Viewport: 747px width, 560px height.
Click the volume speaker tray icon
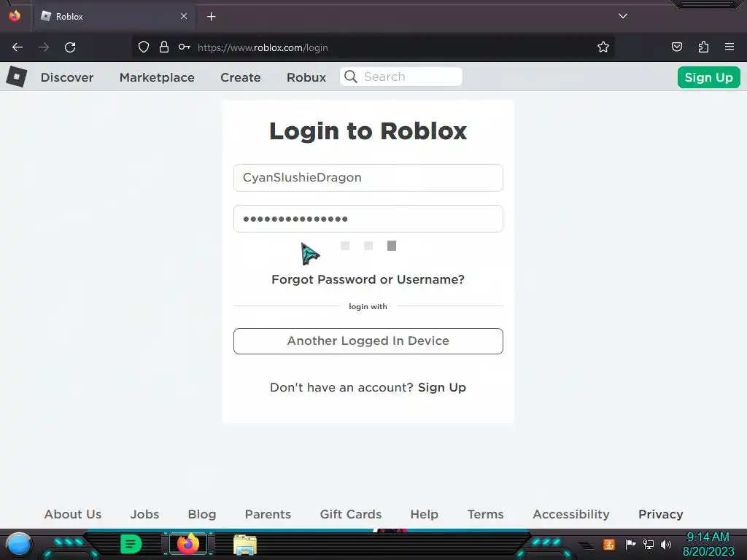click(x=666, y=544)
